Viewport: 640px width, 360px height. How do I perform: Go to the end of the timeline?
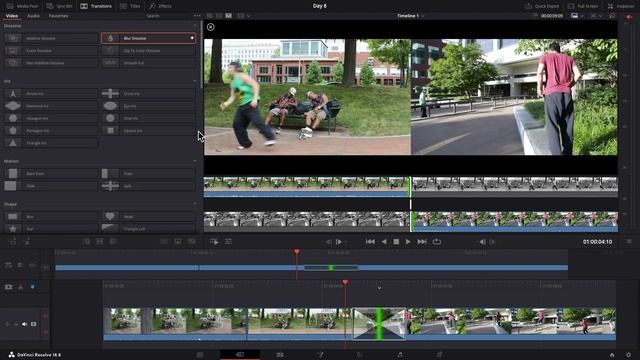pos(422,242)
